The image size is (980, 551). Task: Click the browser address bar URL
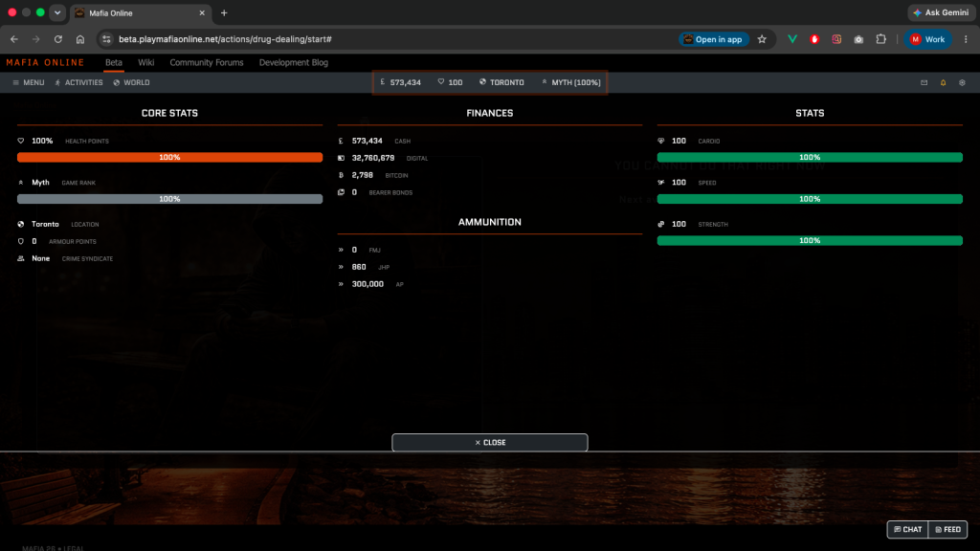225,38
